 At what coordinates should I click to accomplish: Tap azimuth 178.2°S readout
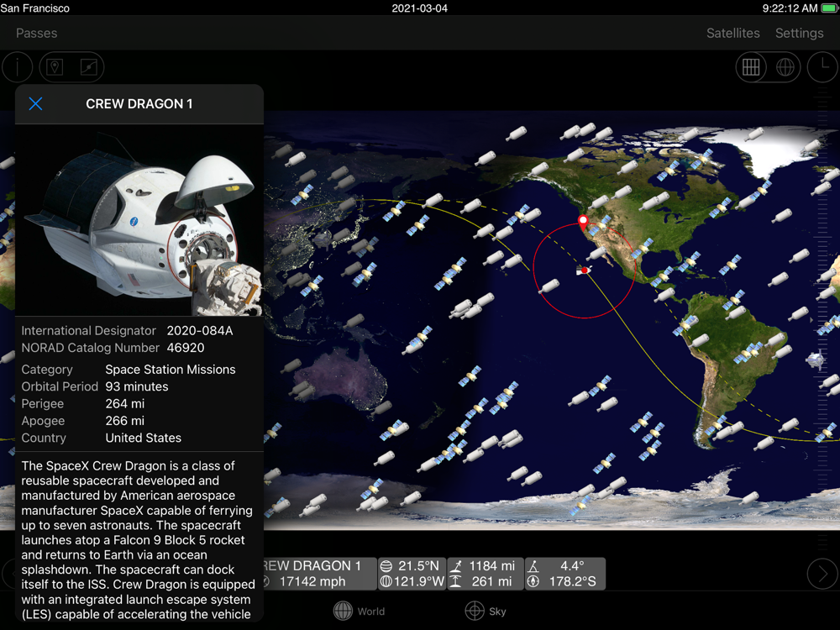(x=565, y=581)
